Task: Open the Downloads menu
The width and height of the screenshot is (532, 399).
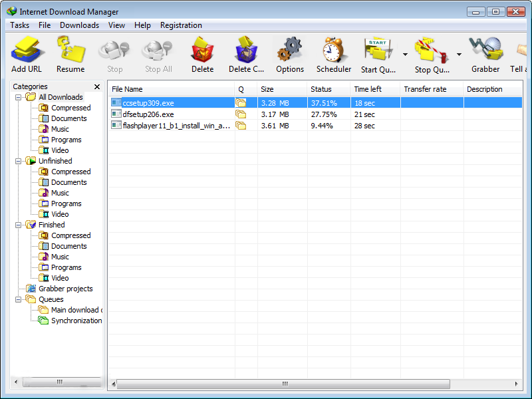Action: pyautogui.click(x=79, y=25)
